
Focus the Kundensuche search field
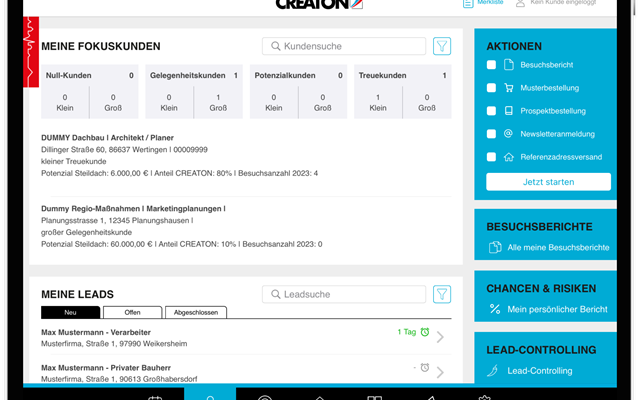344,46
